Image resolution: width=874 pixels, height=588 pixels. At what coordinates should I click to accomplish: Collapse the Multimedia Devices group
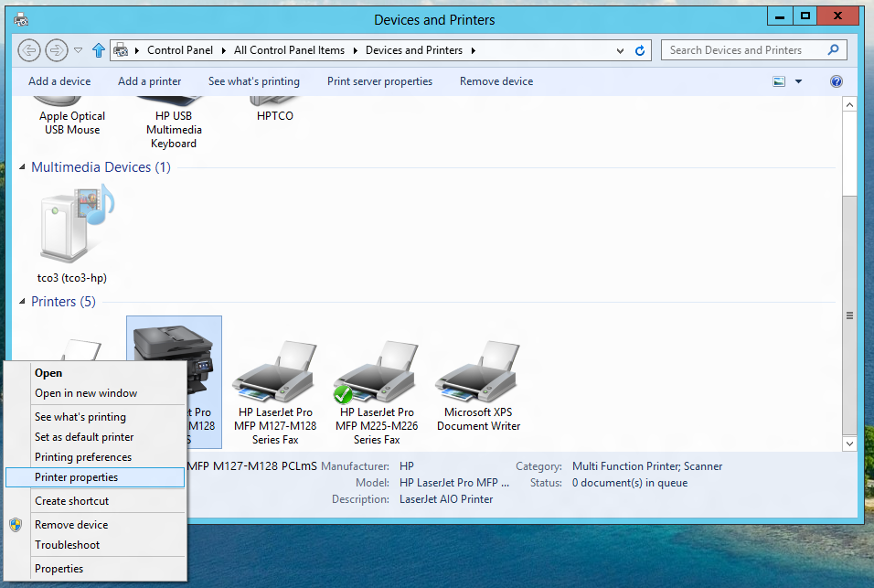[x=23, y=168]
